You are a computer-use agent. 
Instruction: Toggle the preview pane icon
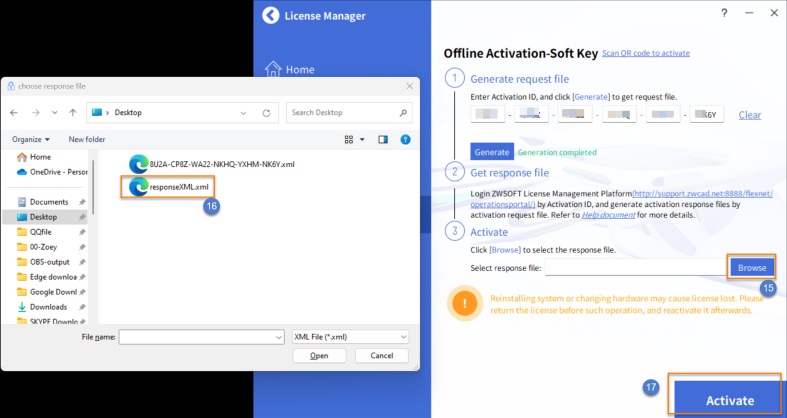click(383, 140)
